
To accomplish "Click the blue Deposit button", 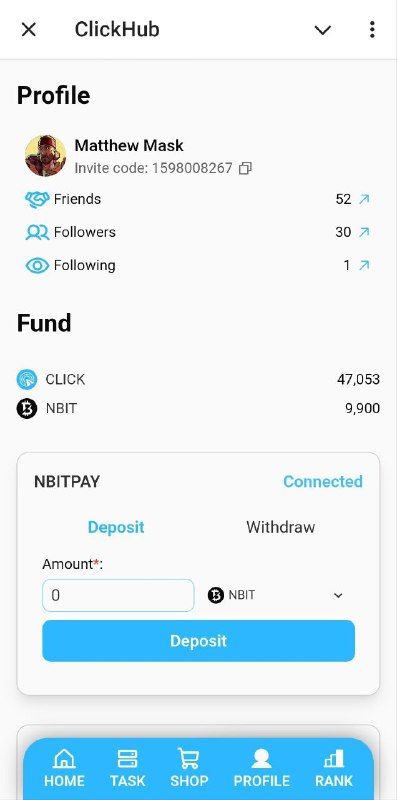I will click(x=198, y=641).
